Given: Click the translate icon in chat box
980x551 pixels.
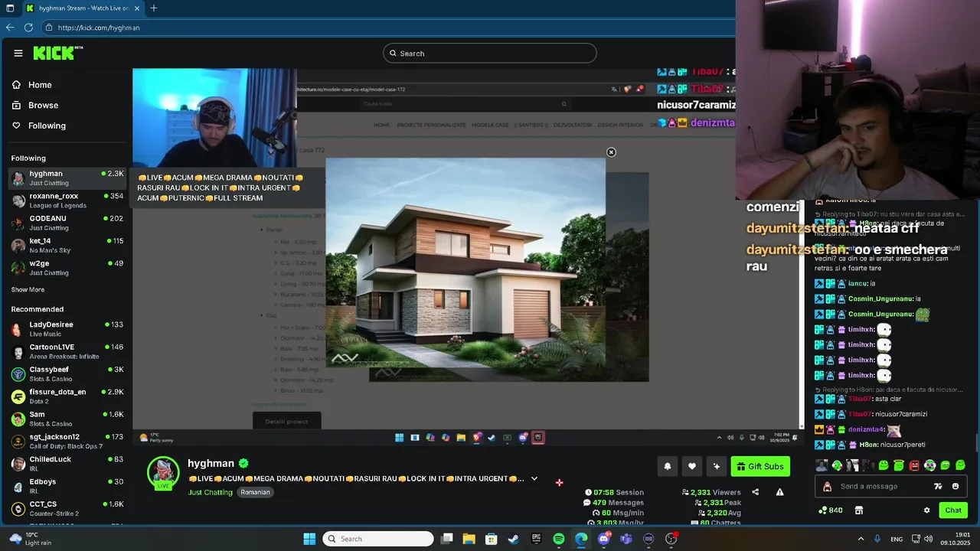Looking at the screenshot, I should tap(938, 487).
